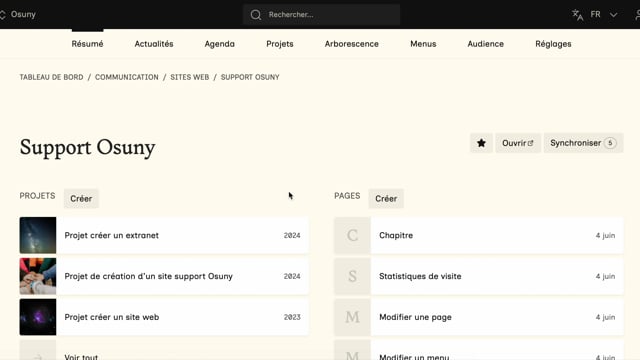The width and height of the screenshot is (640, 360).
Task: Switch to the Résumé tab
Action: click(87, 44)
